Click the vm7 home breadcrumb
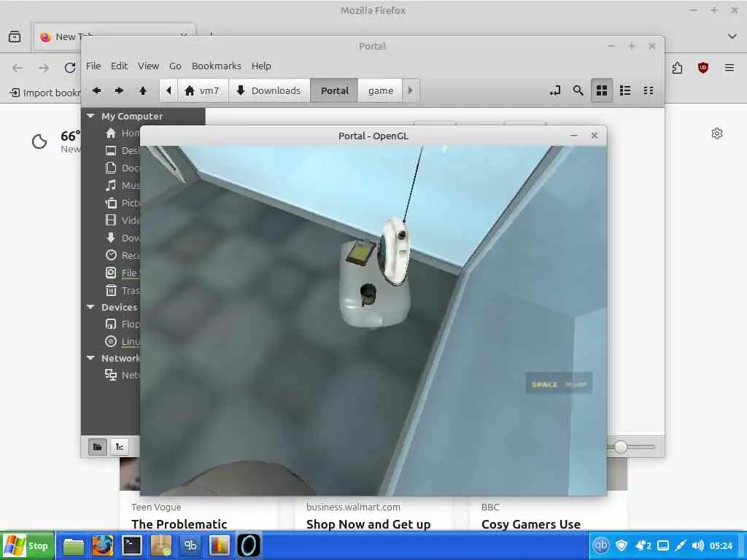 pos(203,90)
